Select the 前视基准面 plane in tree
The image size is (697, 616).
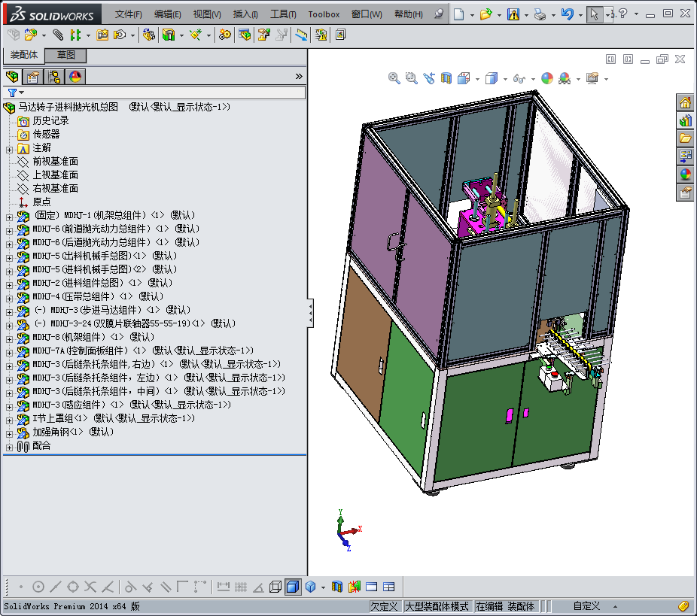pos(55,161)
